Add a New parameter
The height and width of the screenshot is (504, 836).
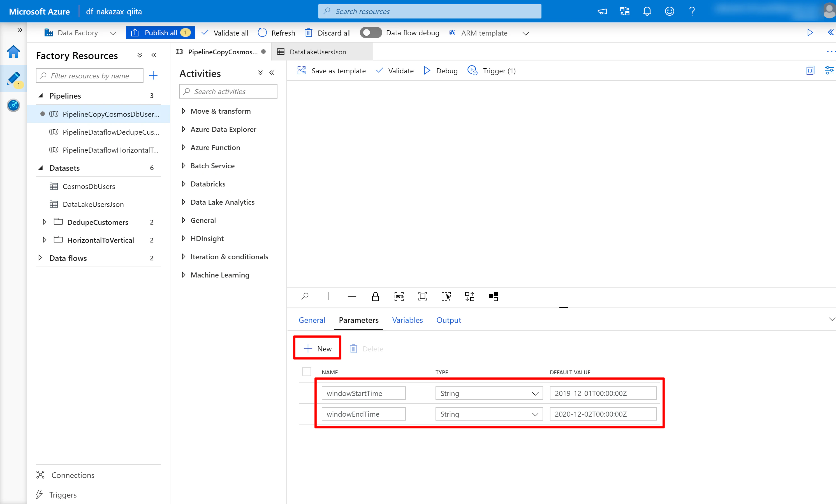click(x=317, y=348)
